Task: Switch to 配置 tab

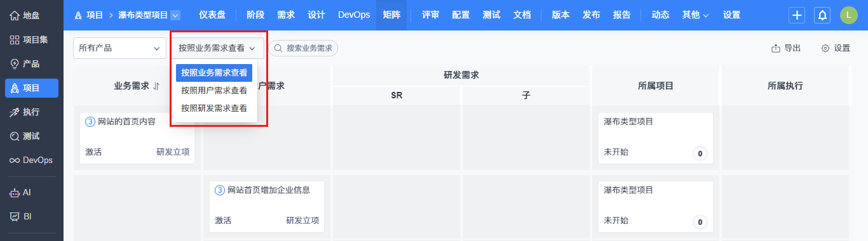Action: pyautogui.click(x=461, y=15)
